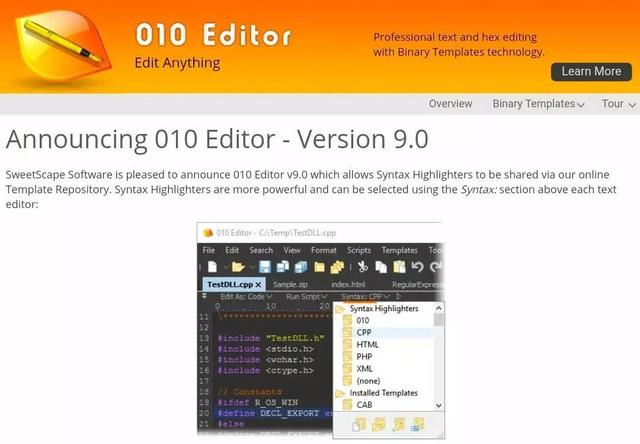Click the Close All stacked-folders toolbar icon

tap(337, 267)
